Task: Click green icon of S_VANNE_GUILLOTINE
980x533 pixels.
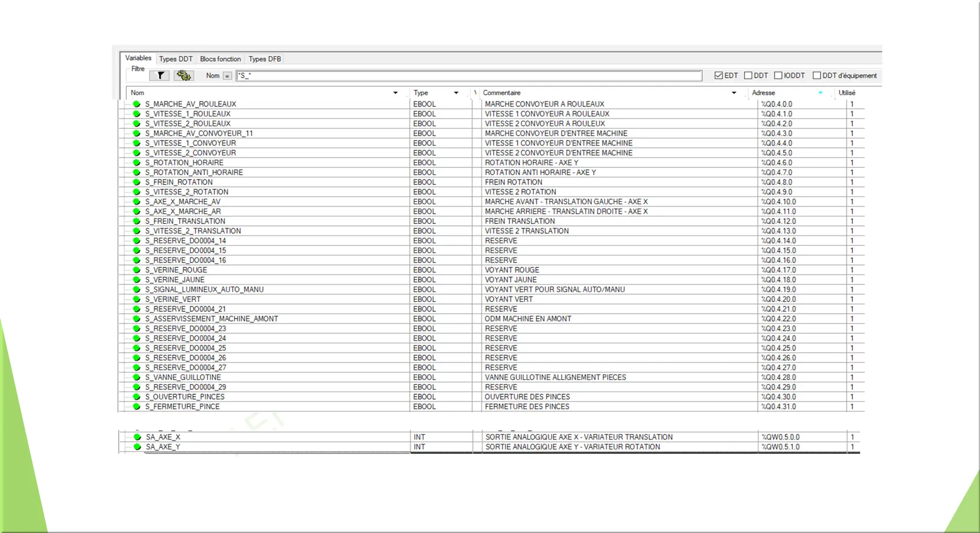Action: [x=137, y=378]
